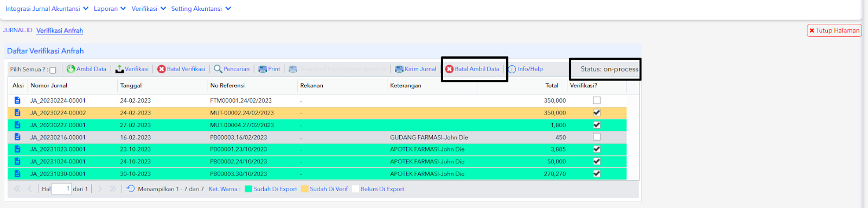Click the Batal Ambil Data button
Viewport: 868px width, 208px height.
[x=472, y=69]
